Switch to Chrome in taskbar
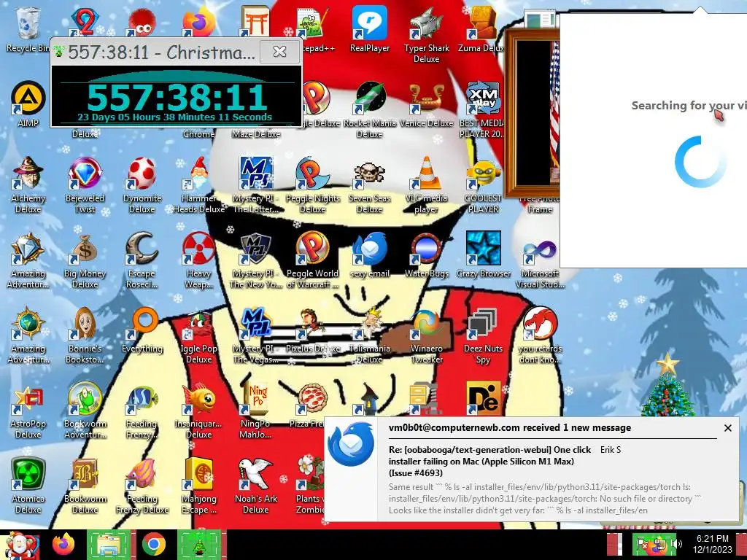This screenshot has height=560, width=747. (x=153, y=545)
